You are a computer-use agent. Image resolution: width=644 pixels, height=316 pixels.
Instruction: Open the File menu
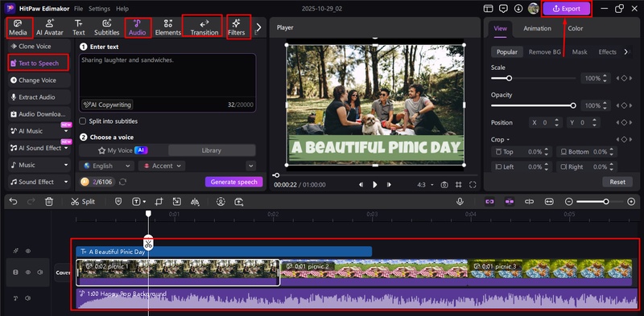(78, 8)
